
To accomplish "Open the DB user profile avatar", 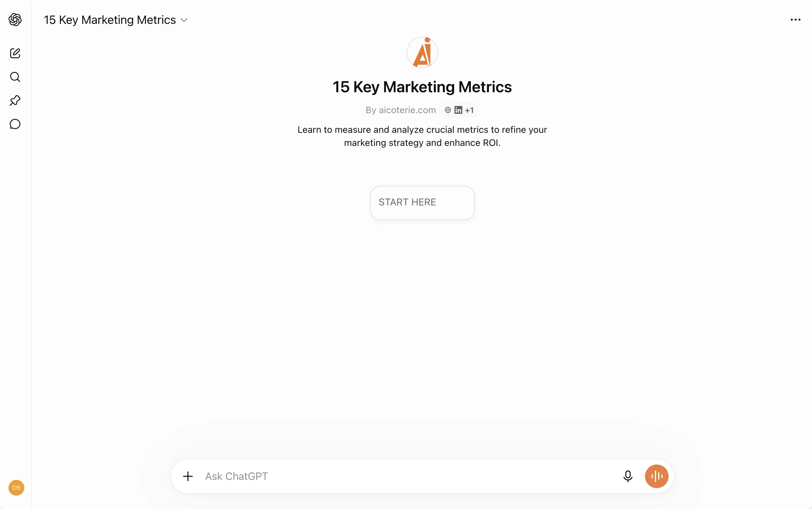I will [x=16, y=487].
